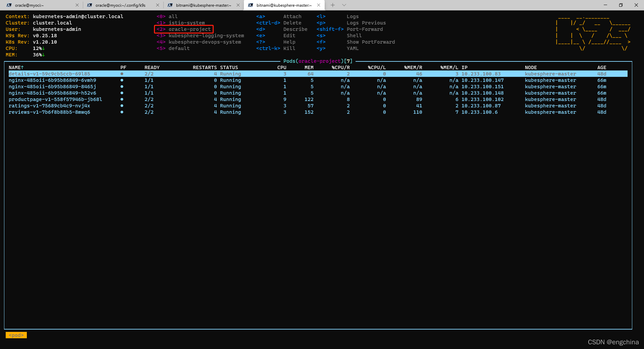Select the <0> all namespace shortcut

[167, 16]
